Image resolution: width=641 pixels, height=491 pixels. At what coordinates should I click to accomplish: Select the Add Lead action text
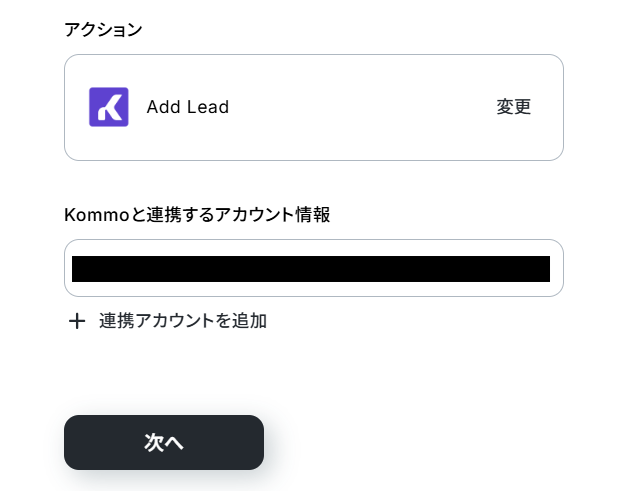[187, 107]
